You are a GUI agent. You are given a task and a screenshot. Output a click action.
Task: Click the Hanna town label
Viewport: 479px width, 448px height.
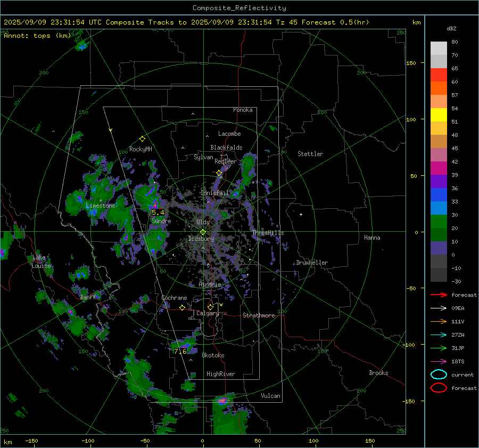372,238
